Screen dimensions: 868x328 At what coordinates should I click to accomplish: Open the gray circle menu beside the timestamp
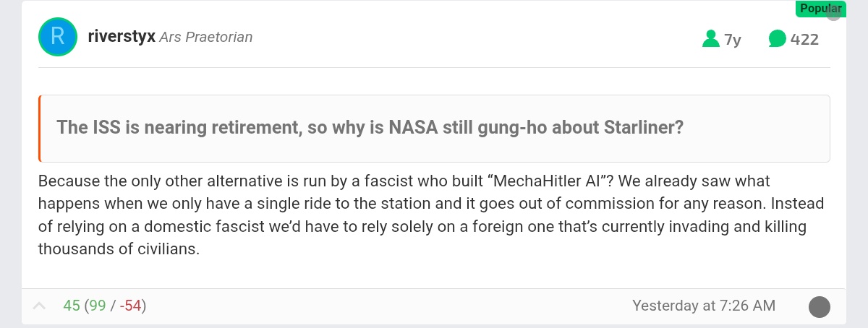819,306
